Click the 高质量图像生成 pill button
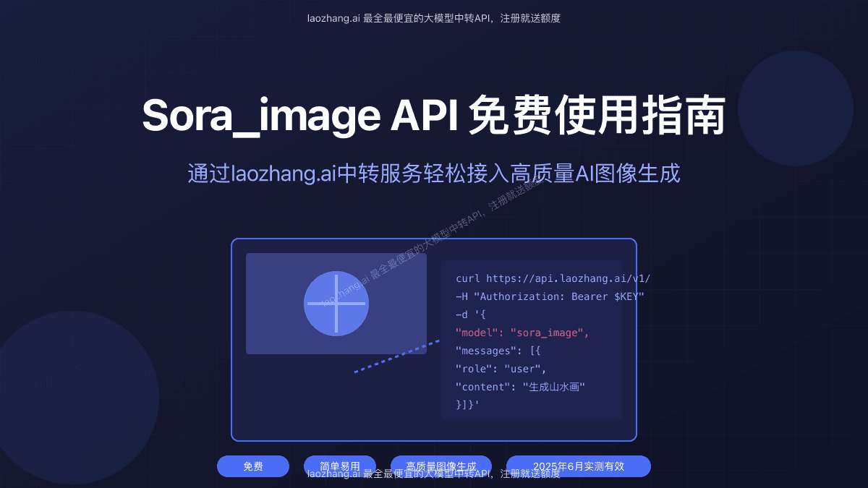Screen dimensions: 868x488 click(441, 466)
